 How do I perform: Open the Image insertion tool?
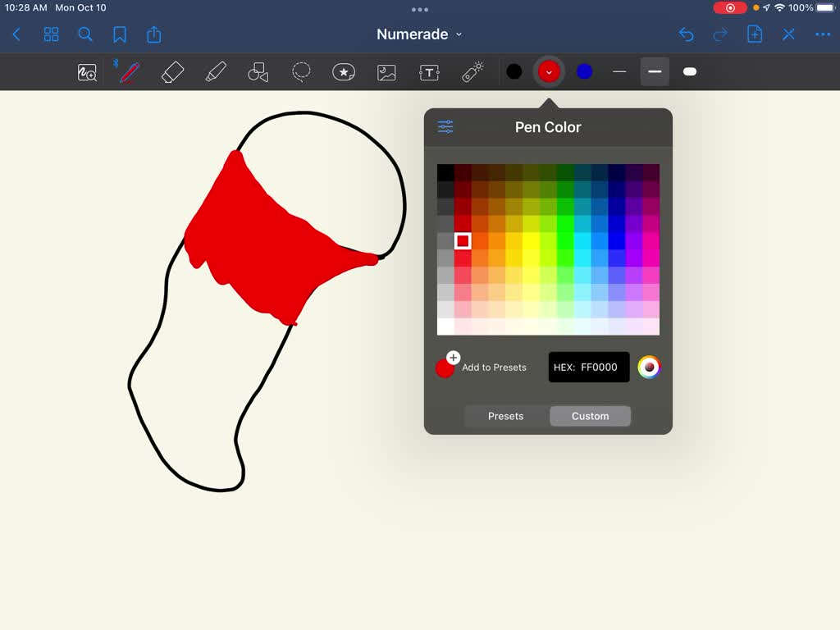coord(386,71)
